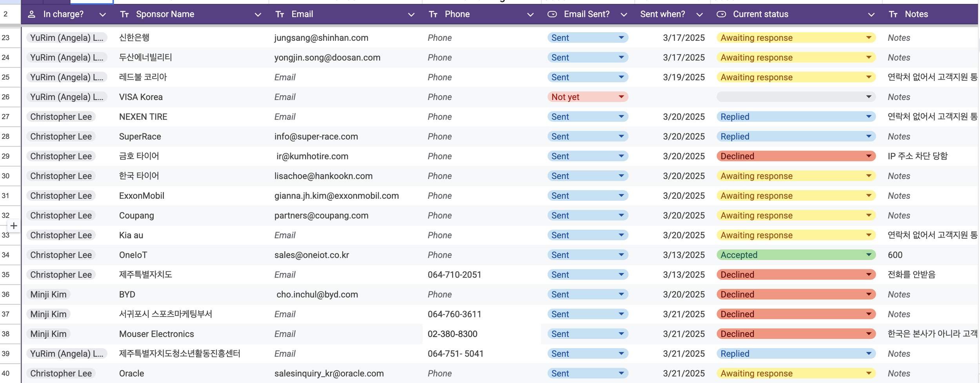Open the Current status column menu chevron
The height and width of the screenshot is (383, 980).
click(871, 15)
